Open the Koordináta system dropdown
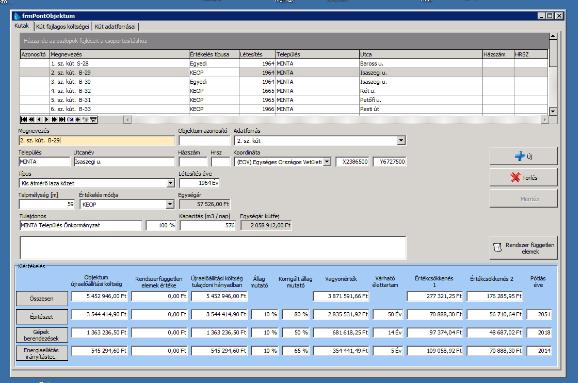This screenshot has width=578, height=383. click(x=327, y=162)
